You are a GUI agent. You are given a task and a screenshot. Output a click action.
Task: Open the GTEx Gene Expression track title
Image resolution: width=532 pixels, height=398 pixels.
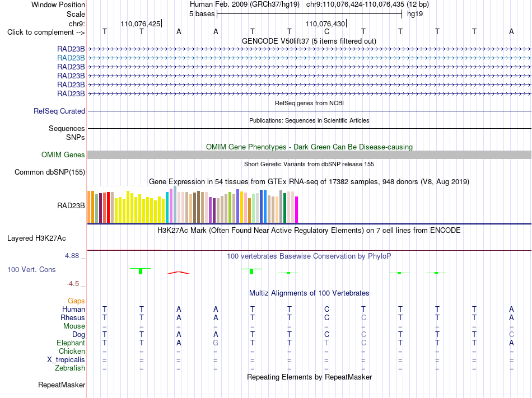tap(309, 182)
